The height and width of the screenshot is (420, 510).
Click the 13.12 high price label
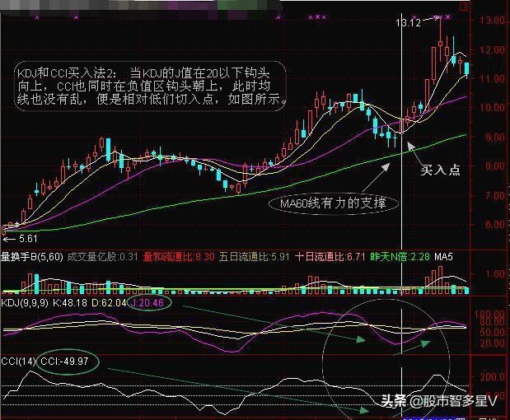click(408, 22)
